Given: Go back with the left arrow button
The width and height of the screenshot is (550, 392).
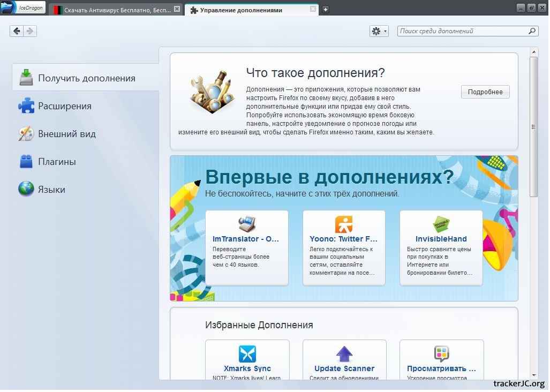Looking at the screenshot, I should pos(17,31).
